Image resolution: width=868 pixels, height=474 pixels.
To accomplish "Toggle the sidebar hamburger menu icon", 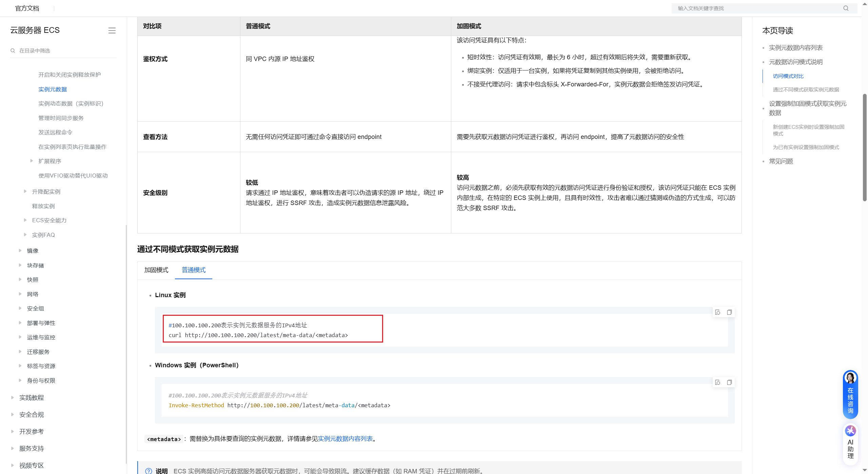I will (112, 30).
